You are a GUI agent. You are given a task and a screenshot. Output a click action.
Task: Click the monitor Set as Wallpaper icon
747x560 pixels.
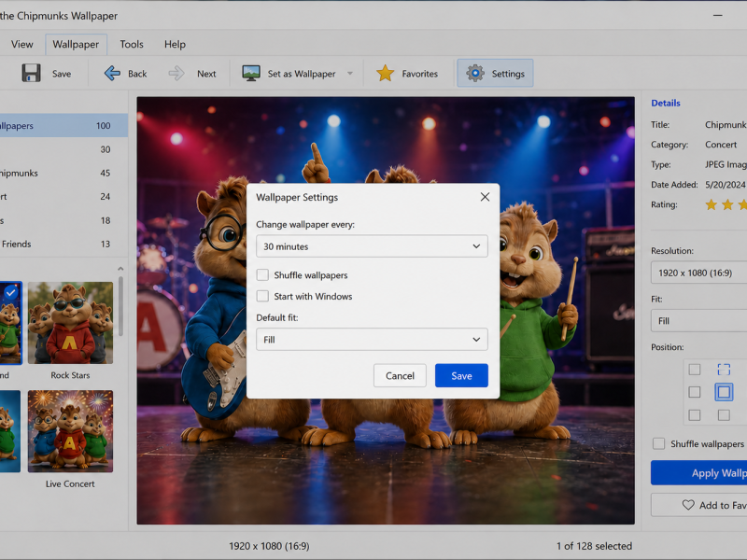click(x=251, y=74)
